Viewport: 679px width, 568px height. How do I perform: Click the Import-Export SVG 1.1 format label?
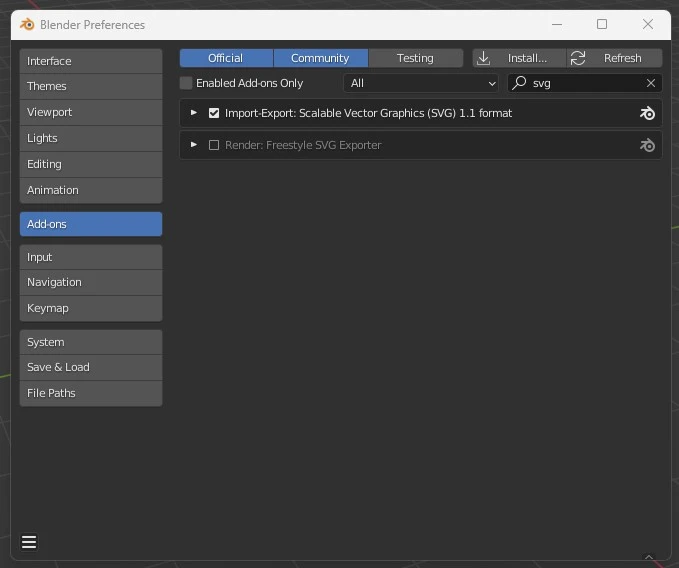coord(368,113)
